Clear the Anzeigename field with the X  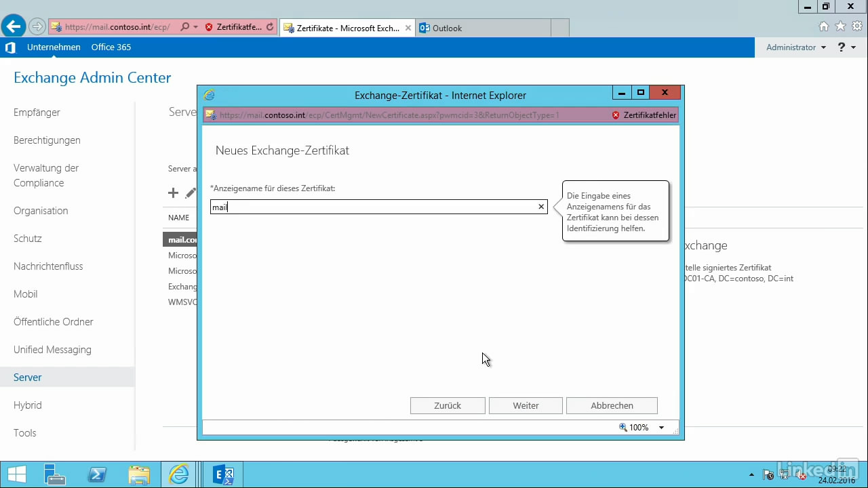tap(541, 207)
